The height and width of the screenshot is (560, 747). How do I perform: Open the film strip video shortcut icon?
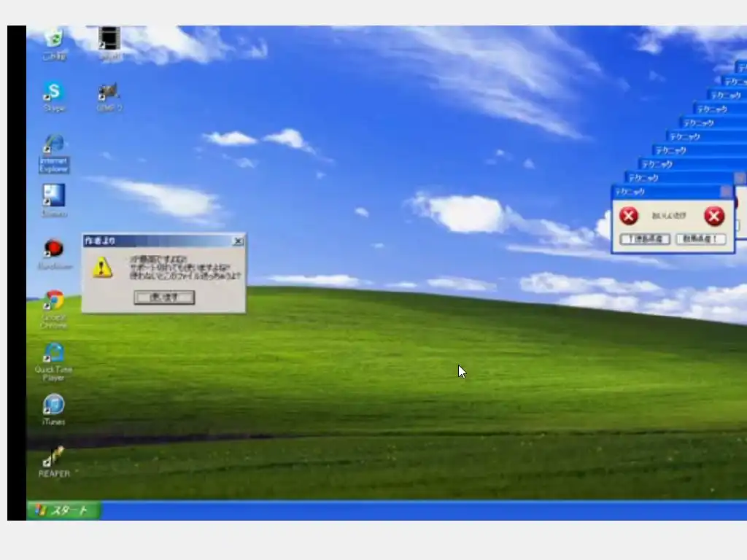pos(109,43)
